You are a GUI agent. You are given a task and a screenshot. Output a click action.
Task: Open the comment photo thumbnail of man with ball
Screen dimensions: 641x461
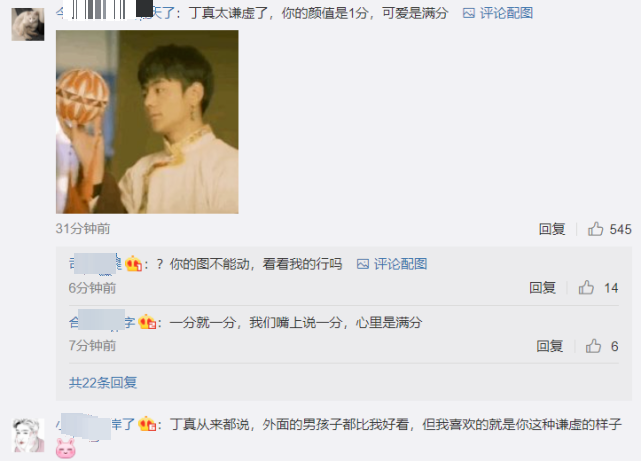(x=147, y=122)
